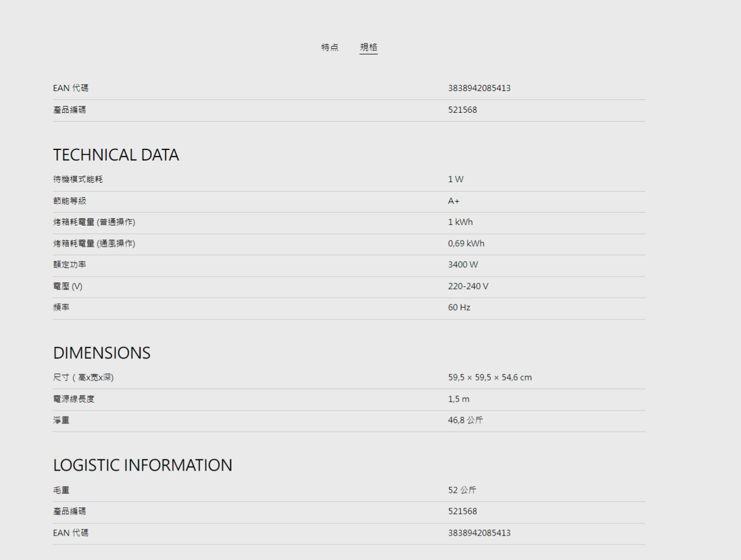The height and width of the screenshot is (560, 741).
Task: Click the 電源線長度 row label
Action: coord(74,399)
